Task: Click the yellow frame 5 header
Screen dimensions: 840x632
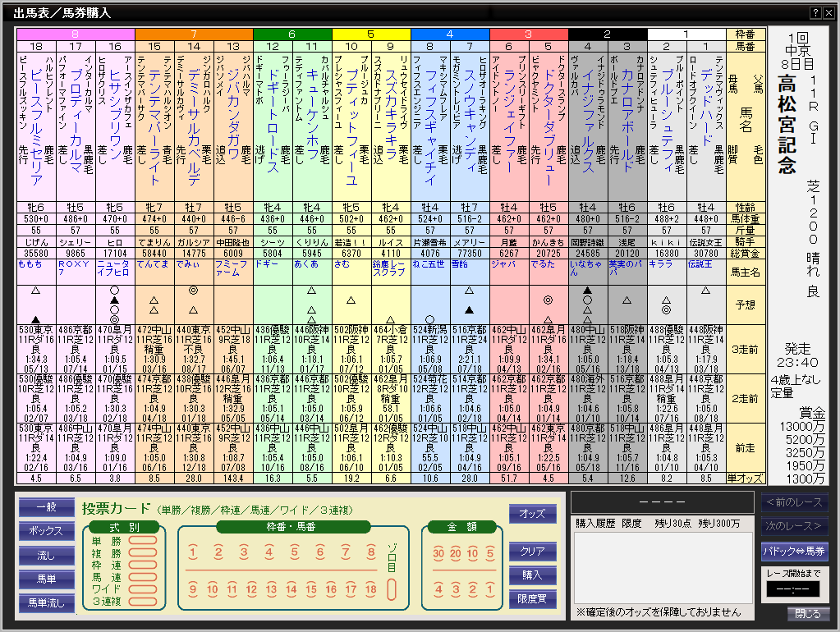Action: (x=371, y=34)
